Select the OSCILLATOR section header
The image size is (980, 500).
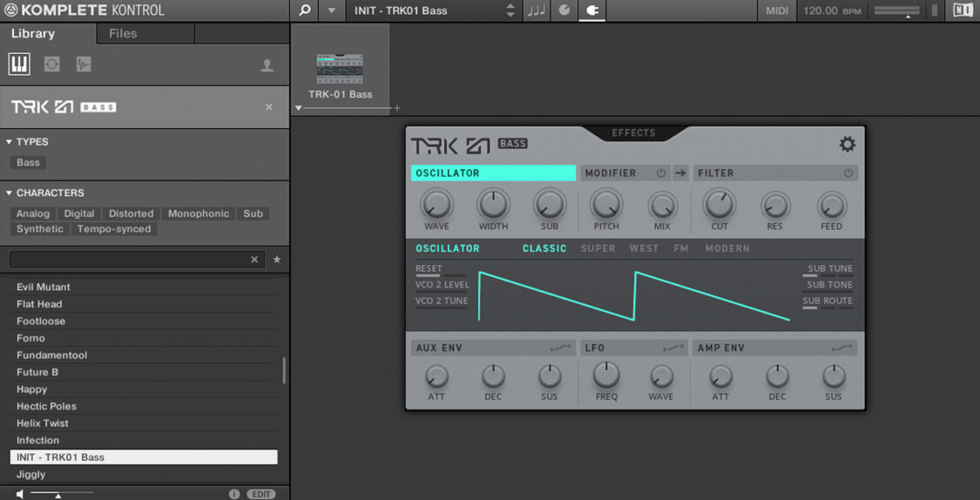coord(493,173)
